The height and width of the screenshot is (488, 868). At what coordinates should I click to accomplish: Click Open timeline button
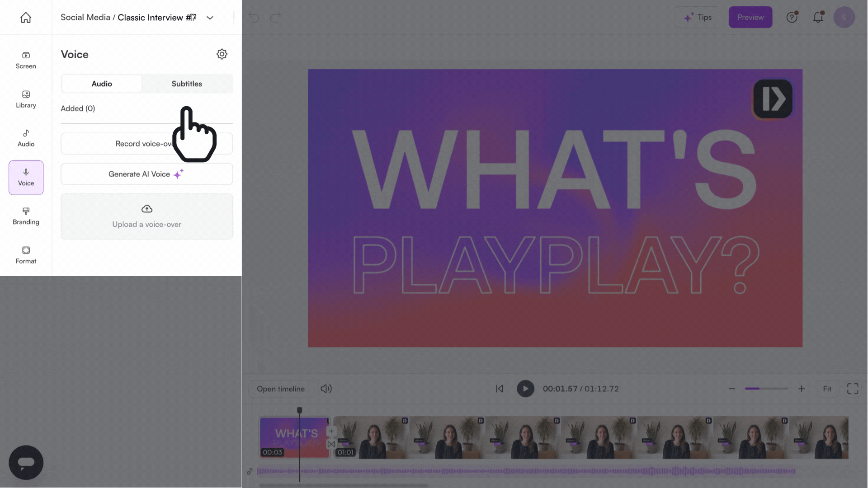coord(281,389)
